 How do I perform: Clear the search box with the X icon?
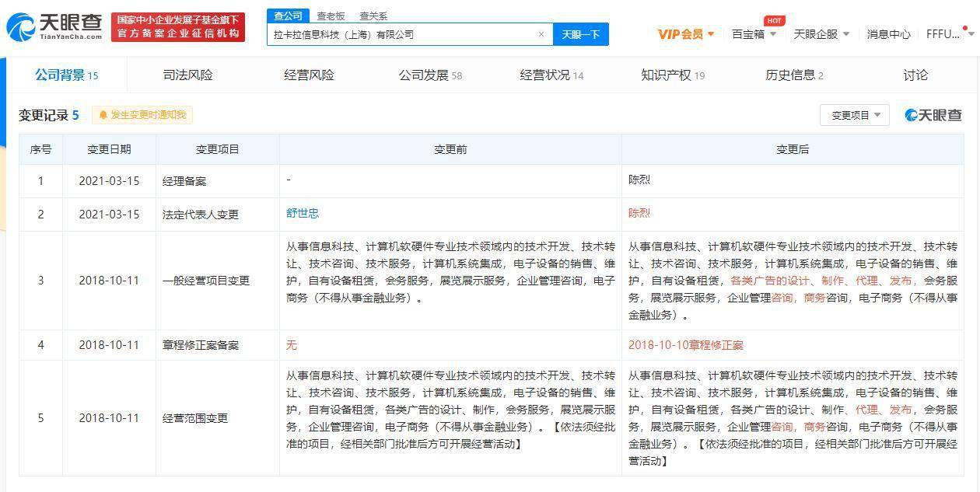point(541,34)
